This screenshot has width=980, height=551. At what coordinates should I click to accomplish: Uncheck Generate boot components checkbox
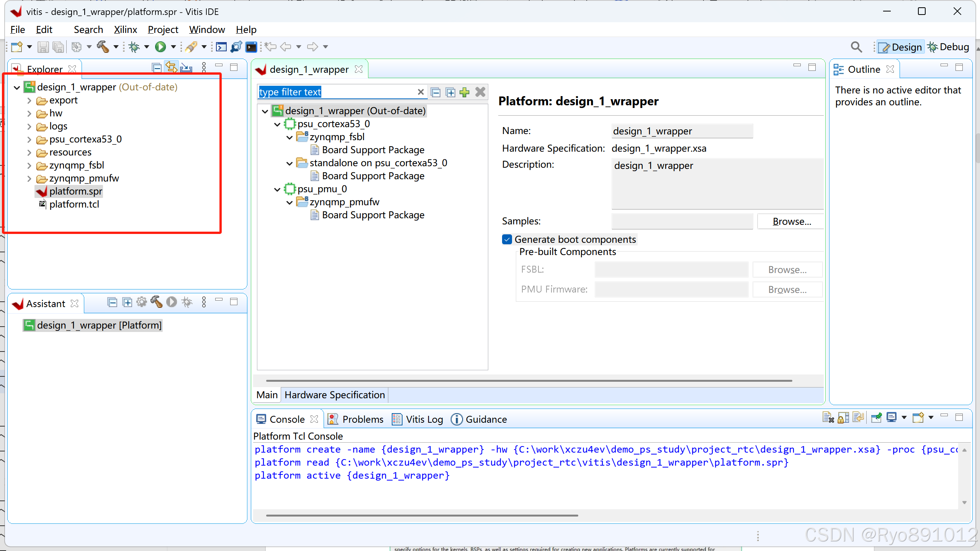(507, 240)
